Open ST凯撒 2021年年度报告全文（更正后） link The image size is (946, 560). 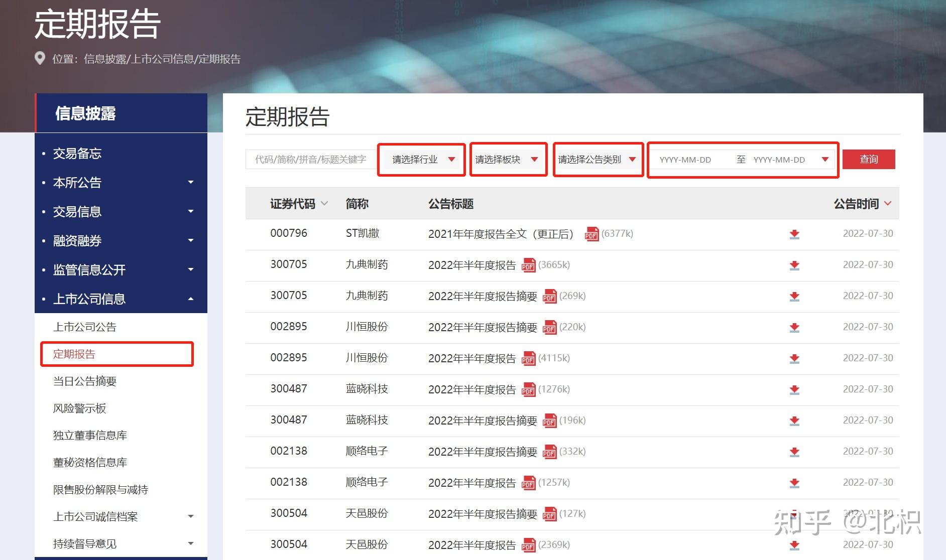[501, 234]
